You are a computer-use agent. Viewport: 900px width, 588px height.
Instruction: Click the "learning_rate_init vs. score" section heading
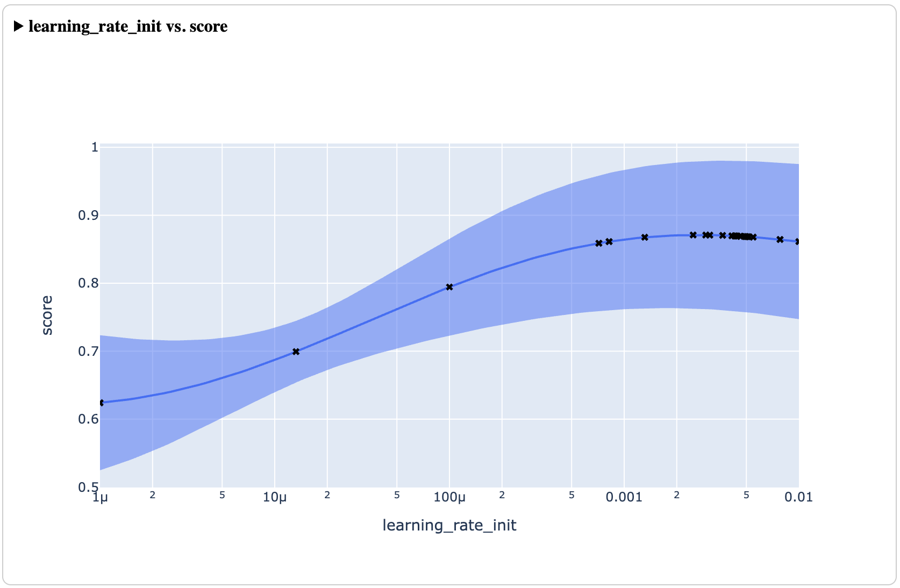coord(128,26)
